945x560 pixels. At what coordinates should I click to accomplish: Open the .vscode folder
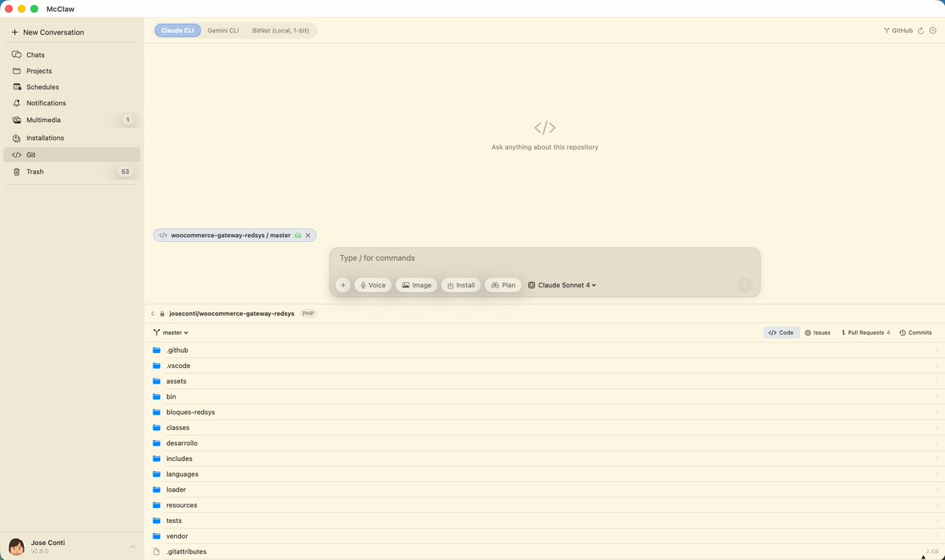(x=544, y=365)
